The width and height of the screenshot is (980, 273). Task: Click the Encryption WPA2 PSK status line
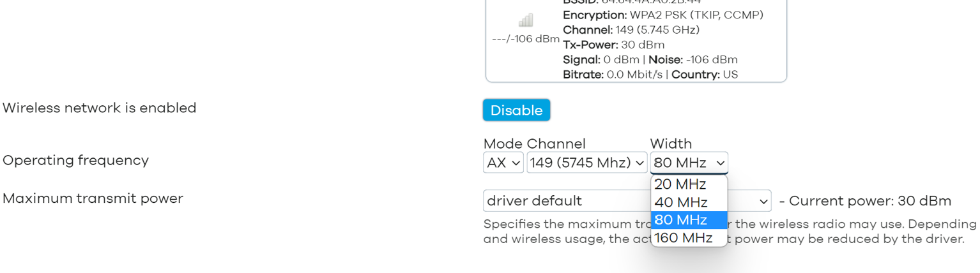point(662,15)
